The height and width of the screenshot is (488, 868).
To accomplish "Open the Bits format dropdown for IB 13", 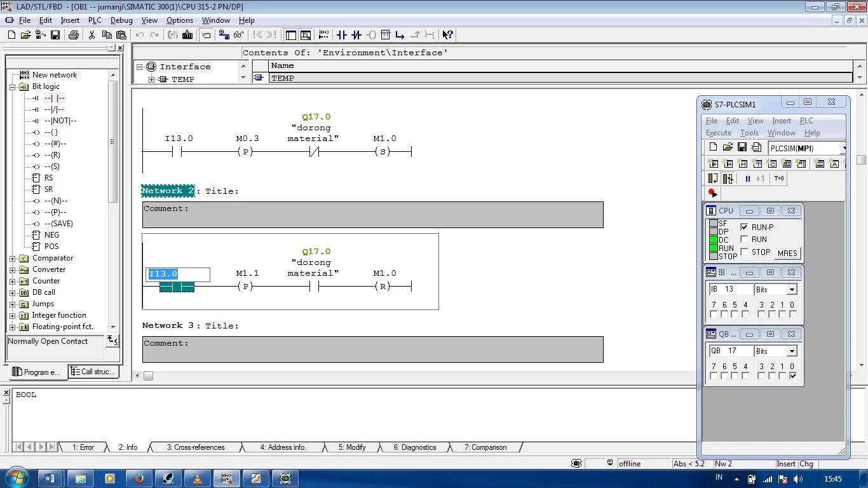I will click(792, 289).
